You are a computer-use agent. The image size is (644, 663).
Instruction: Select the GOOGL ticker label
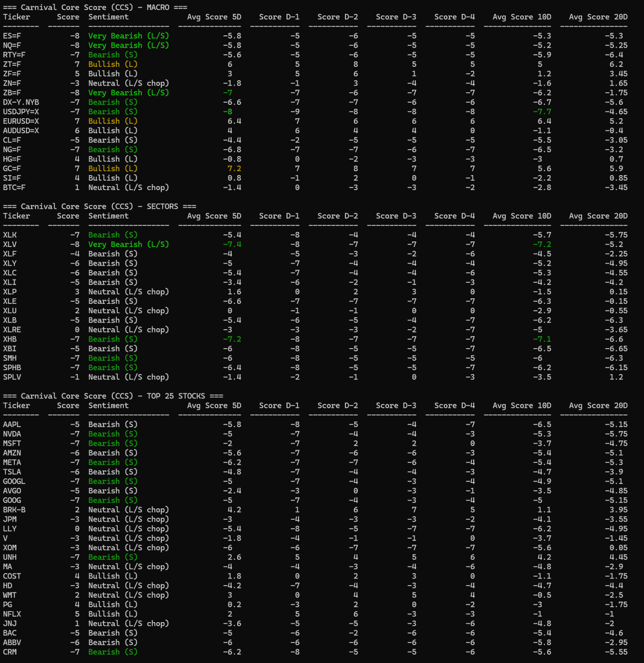14,481
